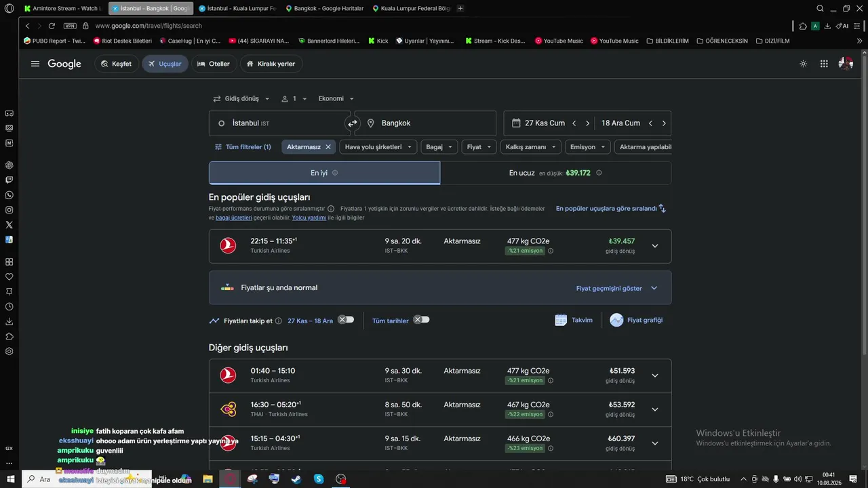Screen dimensions: 868x488
Task: Open the 'Yolcu yardımı' link
Action: click(x=309, y=218)
